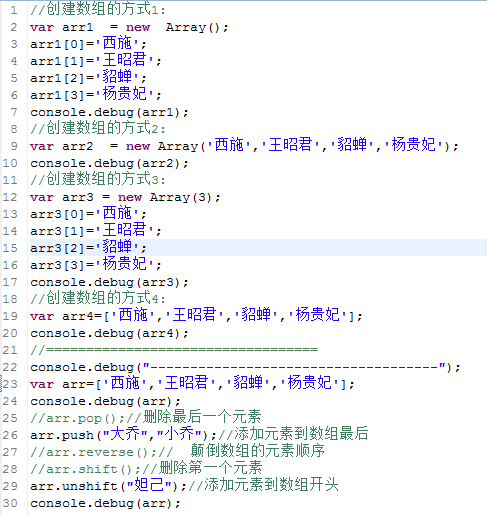The image size is (487, 516).
Task: Click the comment '//创建数组的方式1:'
Action: pyautogui.click(x=98, y=9)
